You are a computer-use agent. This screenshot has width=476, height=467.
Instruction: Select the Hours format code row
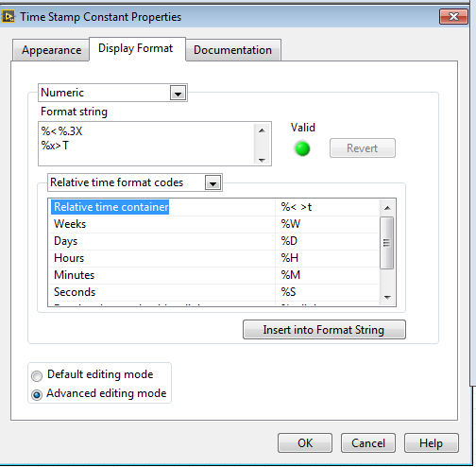tap(214, 258)
